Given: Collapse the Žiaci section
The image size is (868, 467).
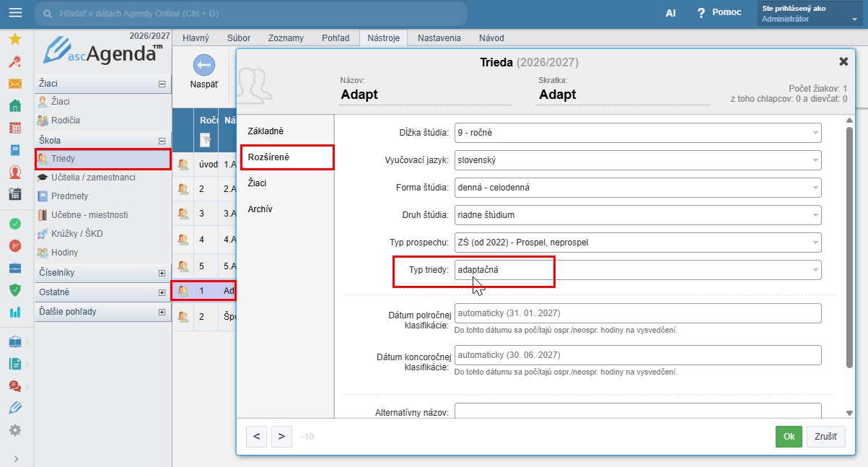Looking at the screenshot, I should click(x=162, y=84).
